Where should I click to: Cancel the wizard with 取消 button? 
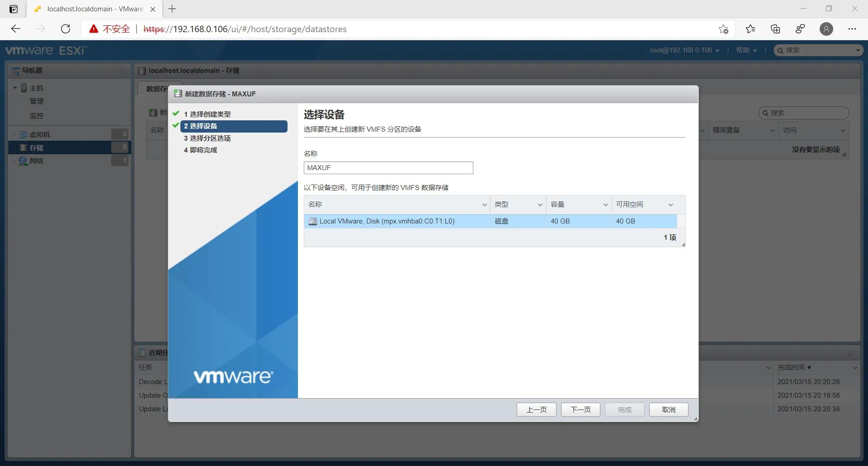tap(668, 409)
